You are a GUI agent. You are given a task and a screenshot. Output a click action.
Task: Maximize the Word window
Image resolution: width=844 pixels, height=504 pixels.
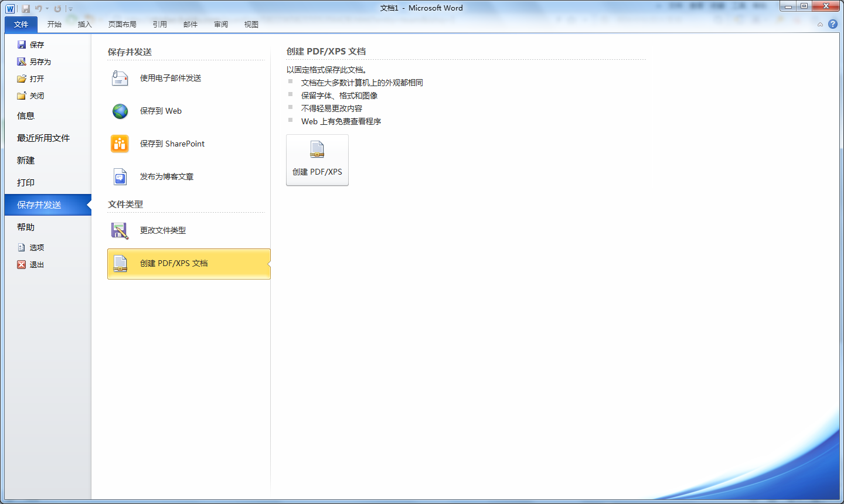click(x=804, y=6)
